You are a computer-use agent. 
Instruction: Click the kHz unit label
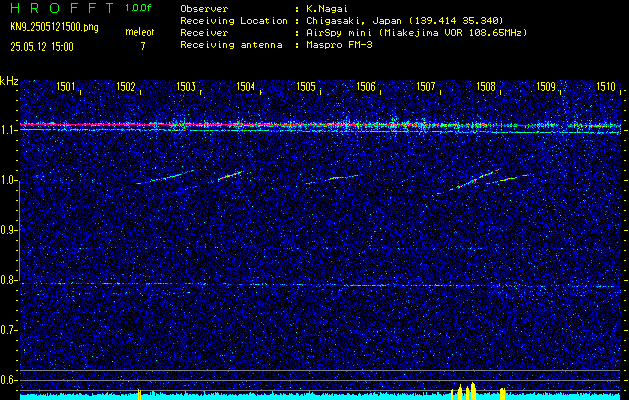(x=9, y=81)
